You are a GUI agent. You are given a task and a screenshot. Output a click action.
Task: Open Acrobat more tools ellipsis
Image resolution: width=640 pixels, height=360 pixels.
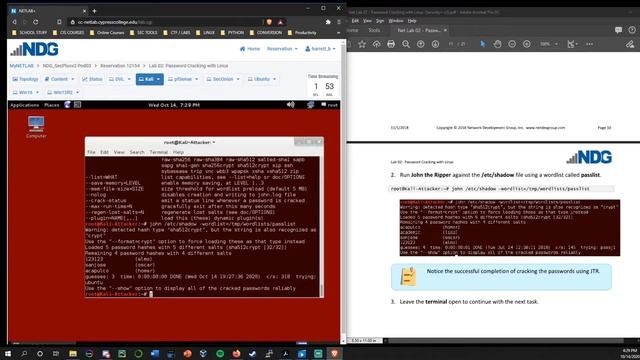click(x=589, y=44)
